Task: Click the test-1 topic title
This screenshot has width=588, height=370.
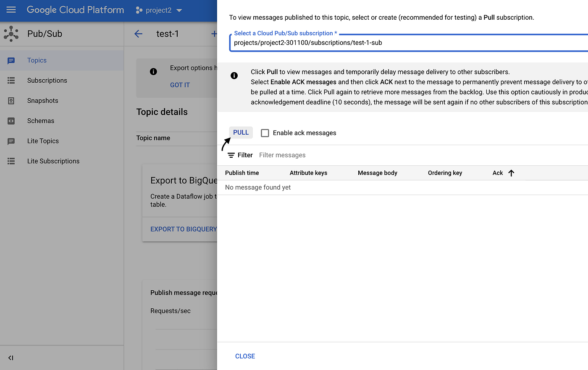Action: tap(168, 34)
